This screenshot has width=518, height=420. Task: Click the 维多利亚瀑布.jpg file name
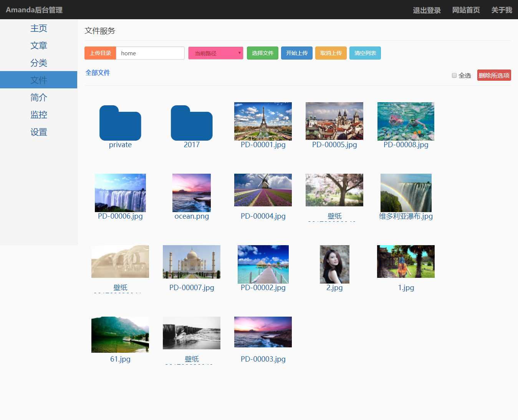tap(406, 216)
